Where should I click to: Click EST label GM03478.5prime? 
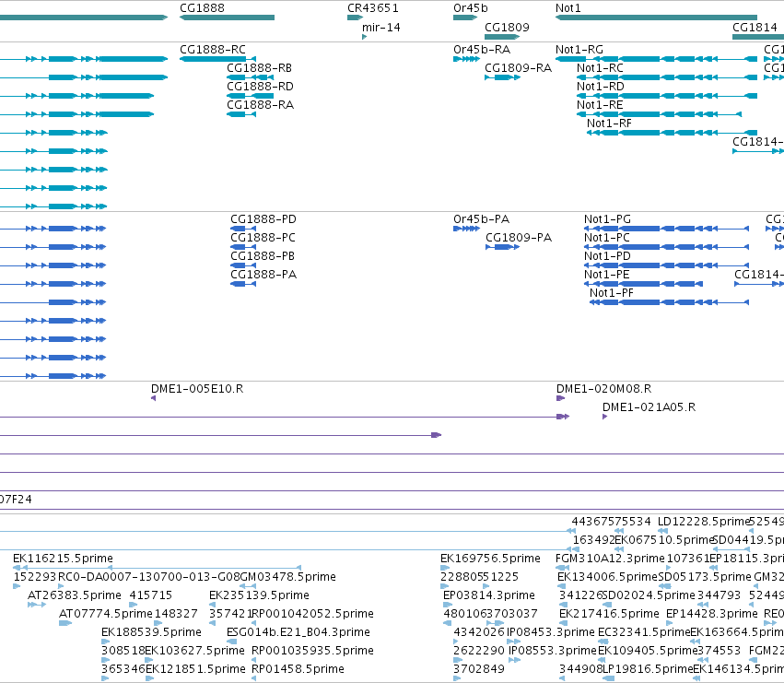pos(288,577)
